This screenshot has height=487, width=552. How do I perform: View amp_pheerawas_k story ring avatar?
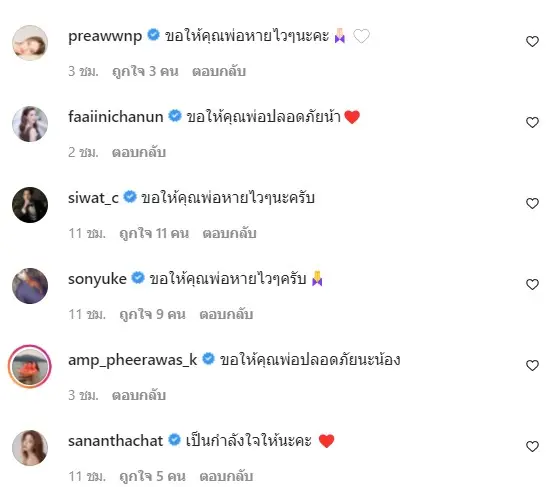30,367
